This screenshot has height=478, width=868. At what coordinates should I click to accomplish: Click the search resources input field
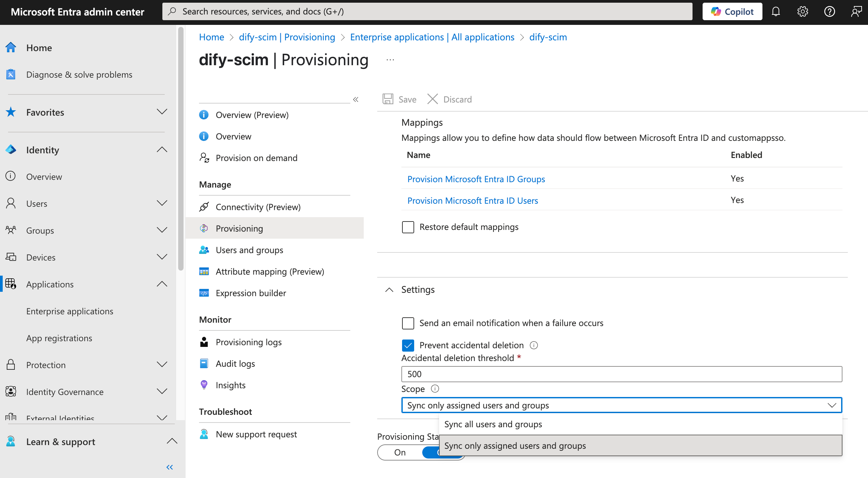point(427,12)
